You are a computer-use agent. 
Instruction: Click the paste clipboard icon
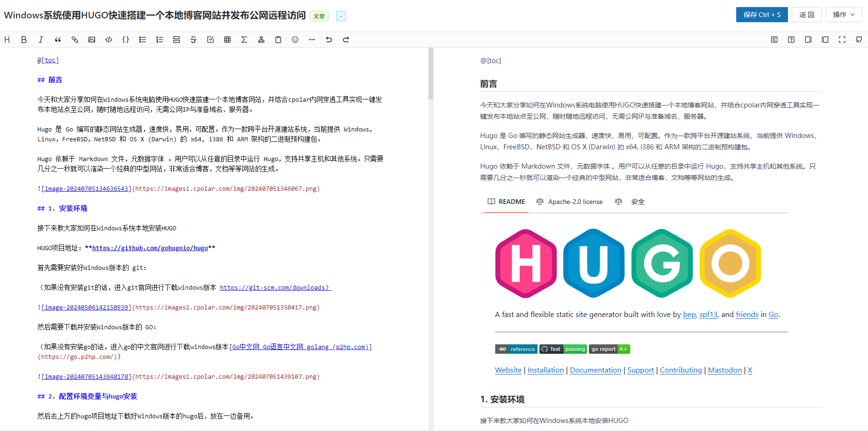[x=278, y=40]
